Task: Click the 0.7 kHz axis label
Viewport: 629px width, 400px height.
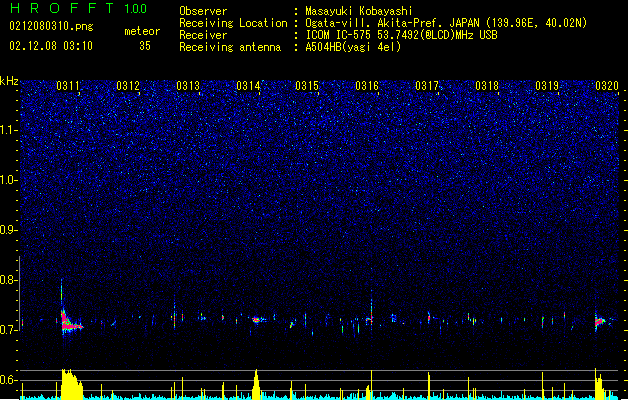Action: 8,330
